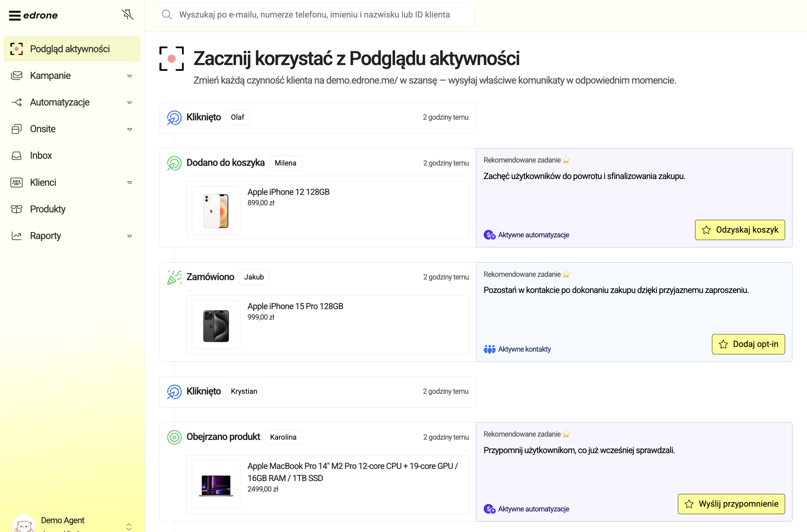Screen dimensions: 807x532
Task: Click the Demo Agent avatar
Action: (24, 524)
